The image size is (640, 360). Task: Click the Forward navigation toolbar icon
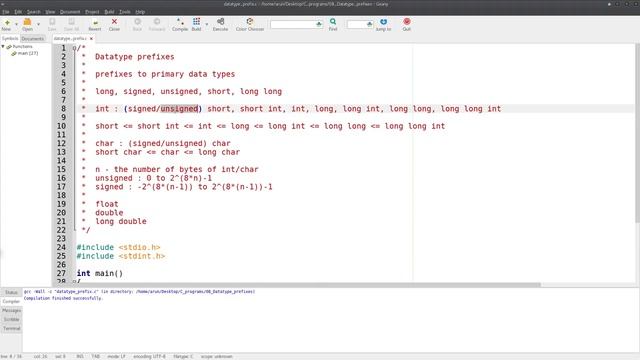[x=157, y=24]
